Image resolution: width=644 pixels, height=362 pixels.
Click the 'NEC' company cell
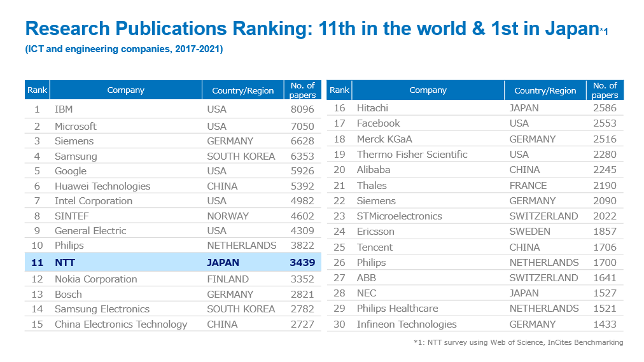(x=367, y=293)
